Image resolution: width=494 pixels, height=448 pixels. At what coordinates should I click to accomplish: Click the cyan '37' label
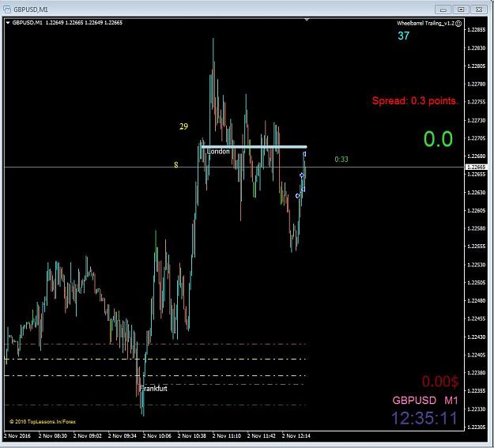pyautogui.click(x=404, y=36)
